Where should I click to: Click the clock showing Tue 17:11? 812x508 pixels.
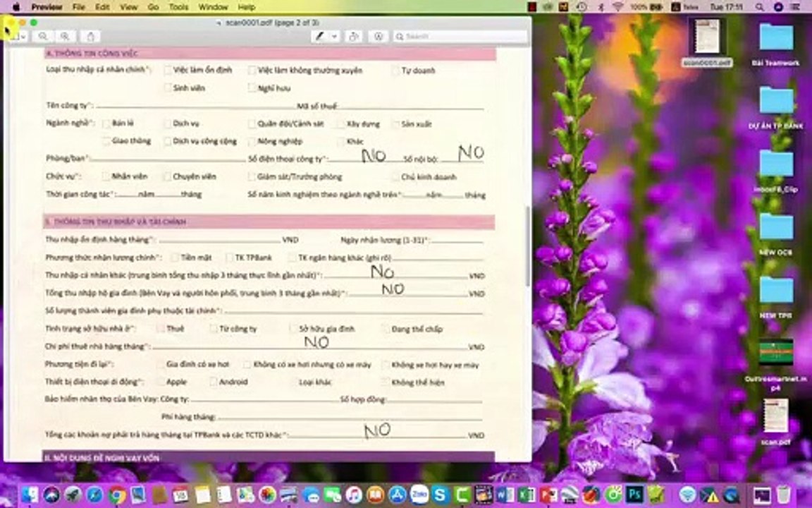(x=726, y=7)
